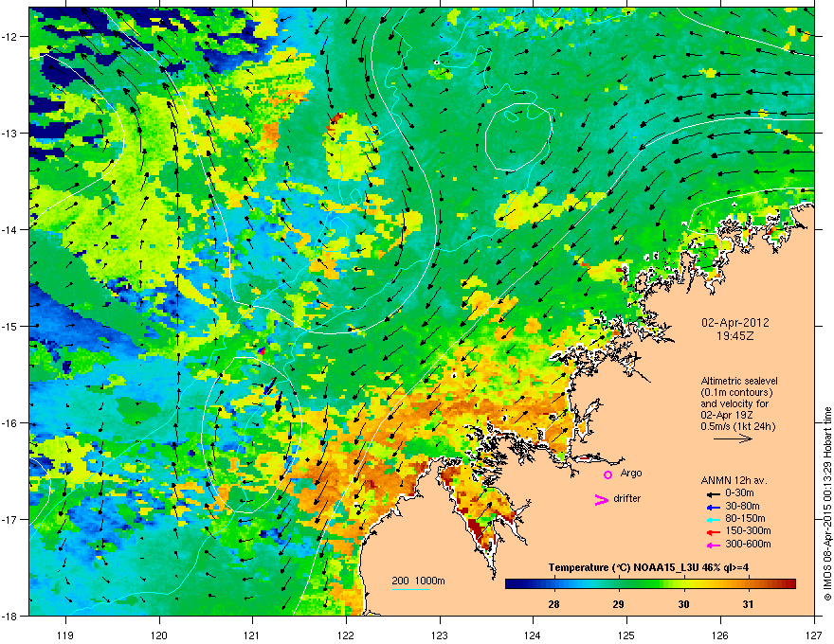Image resolution: width=834 pixels, height=644 pixels.
Task: Click the temperature color bar at 31
Action: point(749,584)
